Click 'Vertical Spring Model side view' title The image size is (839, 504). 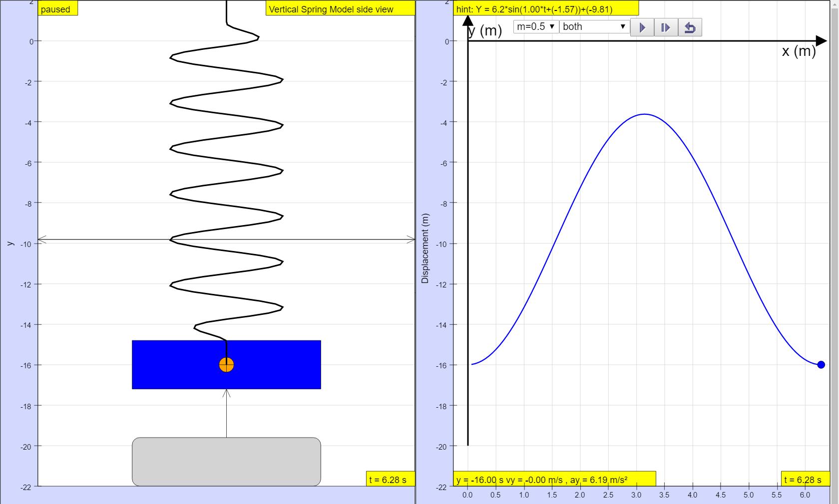tap(340, 9)
